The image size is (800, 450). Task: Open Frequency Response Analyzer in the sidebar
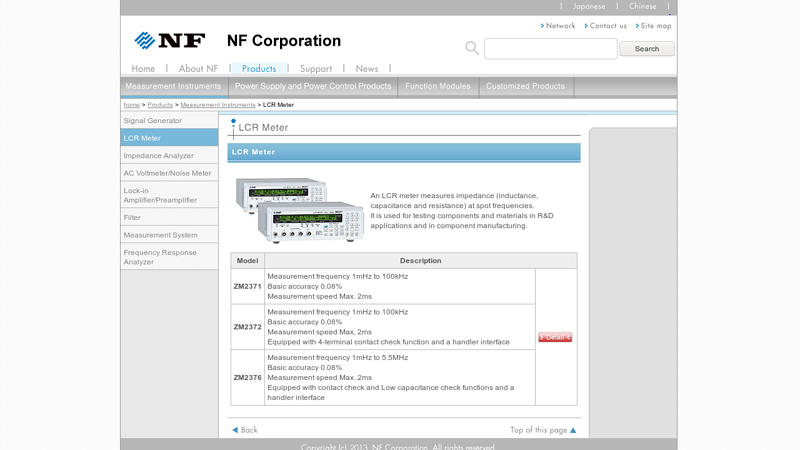click(x=169, y=257)
